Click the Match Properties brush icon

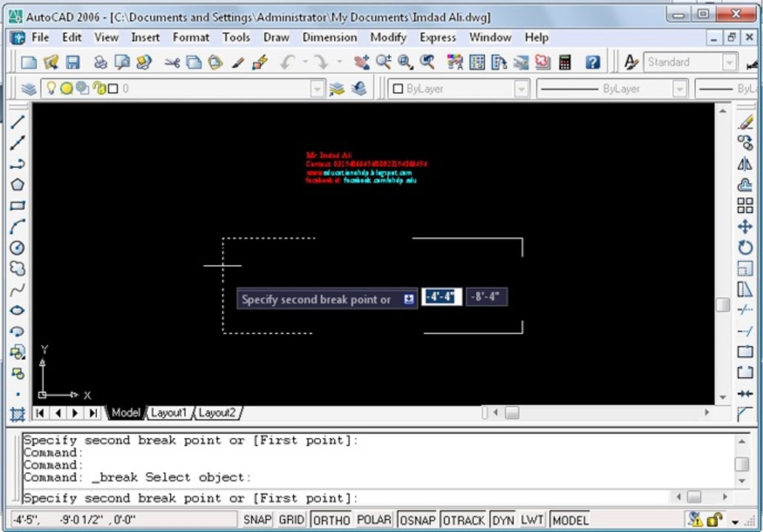(237, 62)
